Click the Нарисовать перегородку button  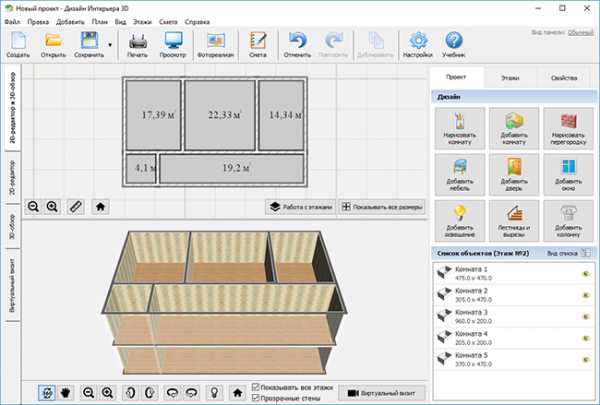coord(568,128)
